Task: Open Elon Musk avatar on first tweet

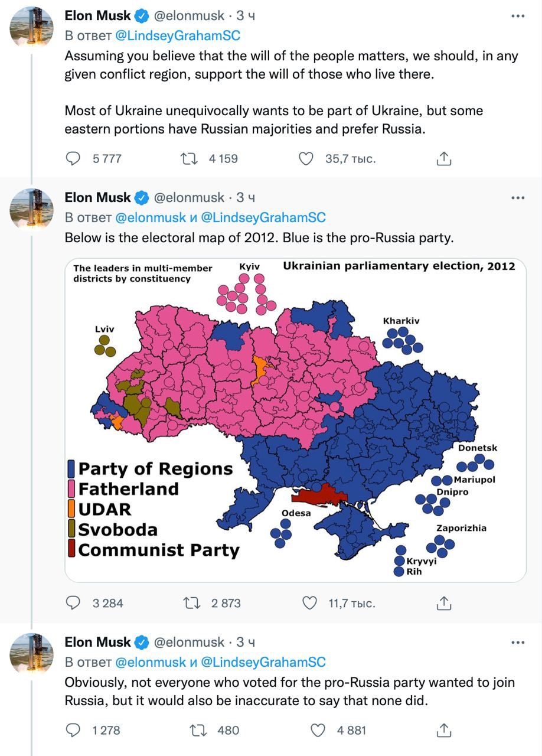Action: [32, 28]
